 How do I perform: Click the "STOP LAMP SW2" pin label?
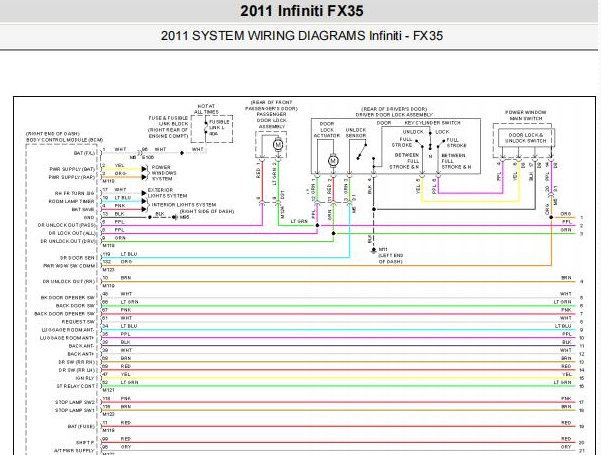75,402
